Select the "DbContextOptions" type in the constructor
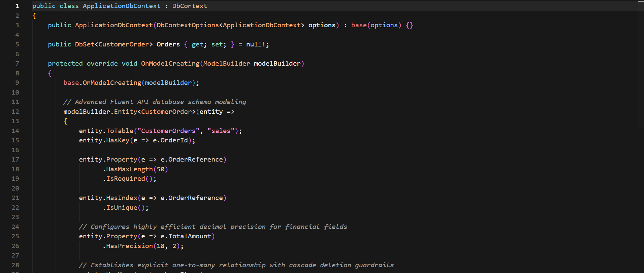 pyautogui.click(x=188, y=25)
